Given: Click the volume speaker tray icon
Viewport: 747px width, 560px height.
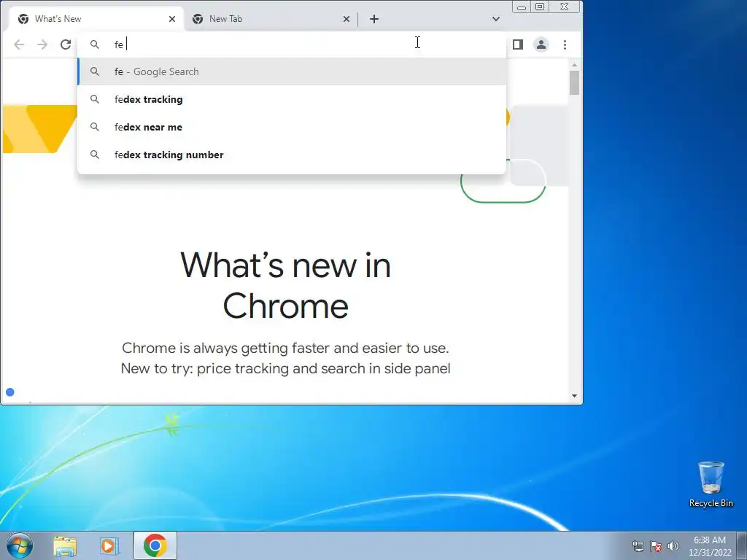Looking at the screenshot, I should [x=673, y=546].
